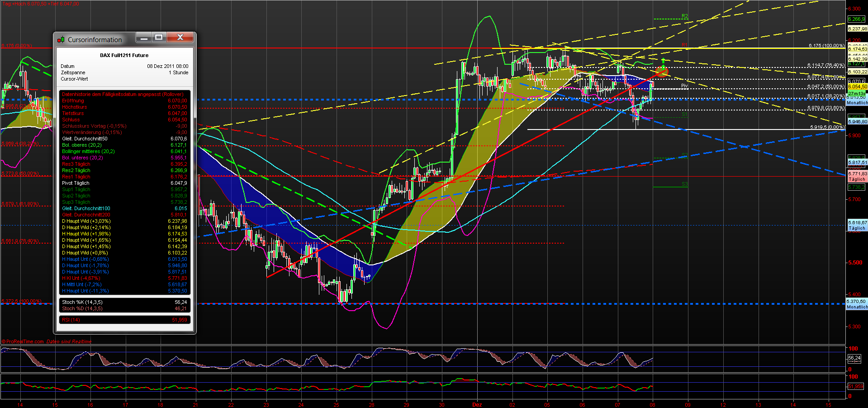
Task: Select the Stoch %D (14,3,5) row
Action: pos(81,308)
